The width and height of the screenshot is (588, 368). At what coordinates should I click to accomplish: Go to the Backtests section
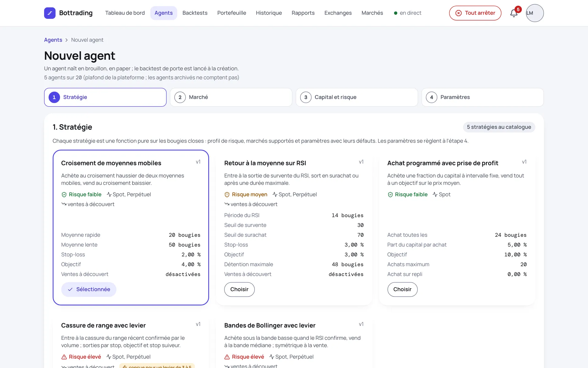(x=195, y=13)
